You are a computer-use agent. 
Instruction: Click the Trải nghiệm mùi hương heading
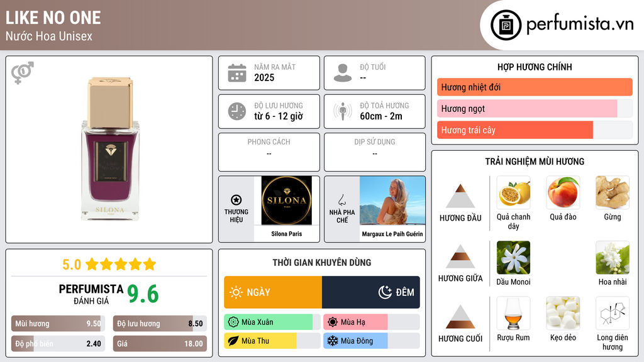click(535, 162)
